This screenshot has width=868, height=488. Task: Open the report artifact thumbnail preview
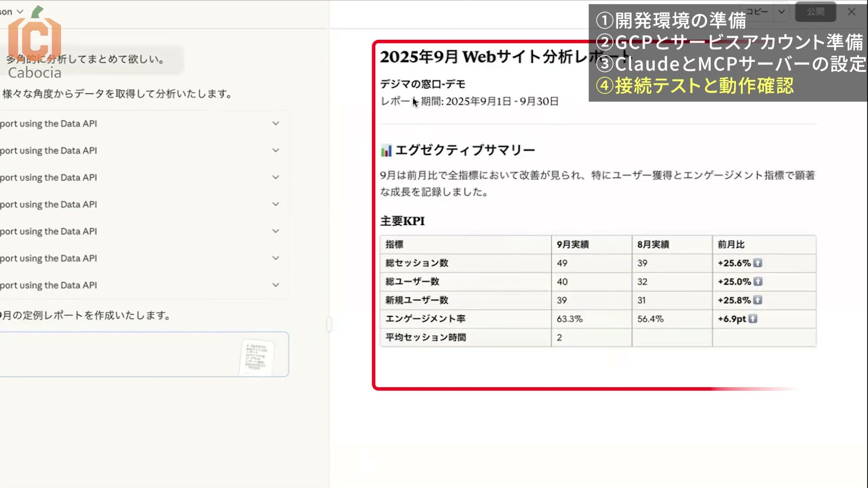[x=257, y=357]
